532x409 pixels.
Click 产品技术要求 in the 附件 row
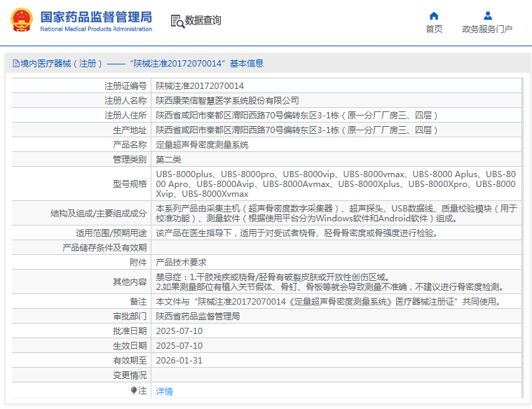(181, 263)
